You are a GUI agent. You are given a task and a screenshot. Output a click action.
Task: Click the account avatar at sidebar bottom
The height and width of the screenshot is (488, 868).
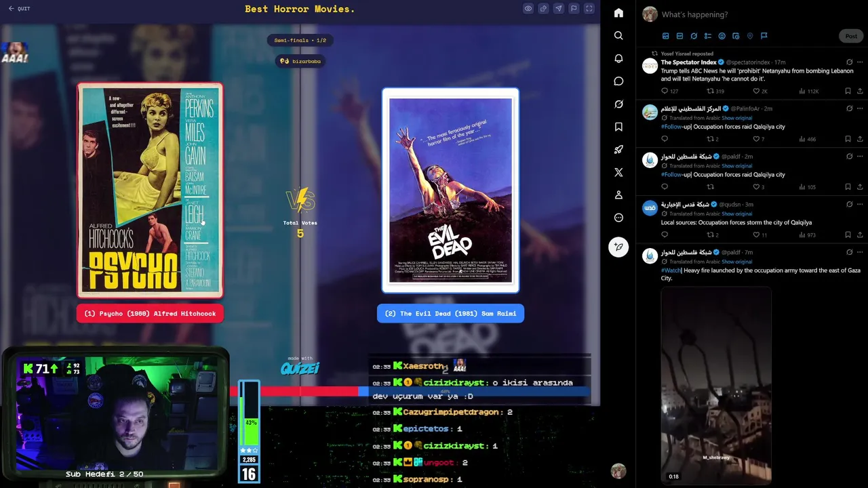point(618,471)
